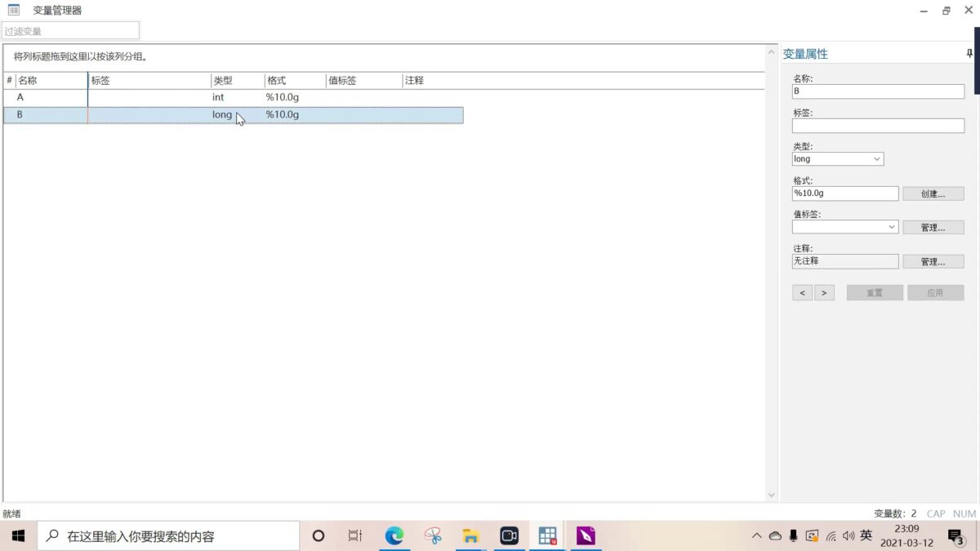Open the volume speaker tray icon
980x551 pixels.
pos(849,536)
